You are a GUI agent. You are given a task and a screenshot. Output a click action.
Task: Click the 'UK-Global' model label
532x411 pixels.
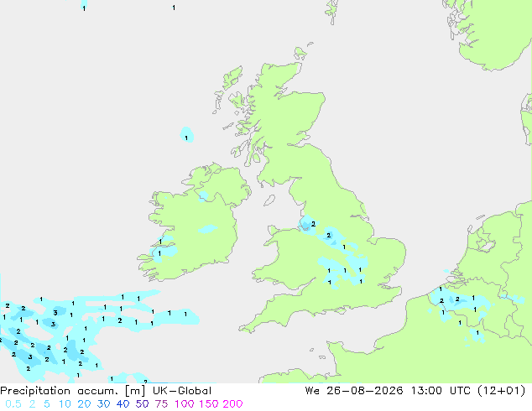[x=182, y=391]
